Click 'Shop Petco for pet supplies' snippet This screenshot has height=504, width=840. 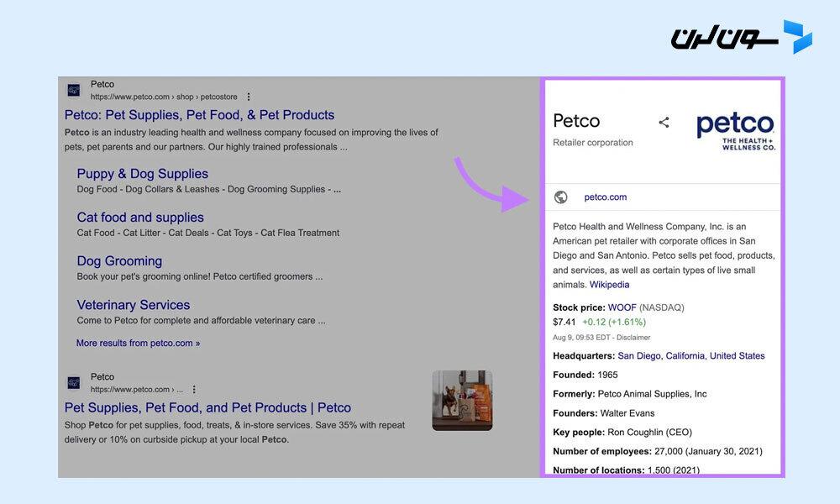coord(234,433)
